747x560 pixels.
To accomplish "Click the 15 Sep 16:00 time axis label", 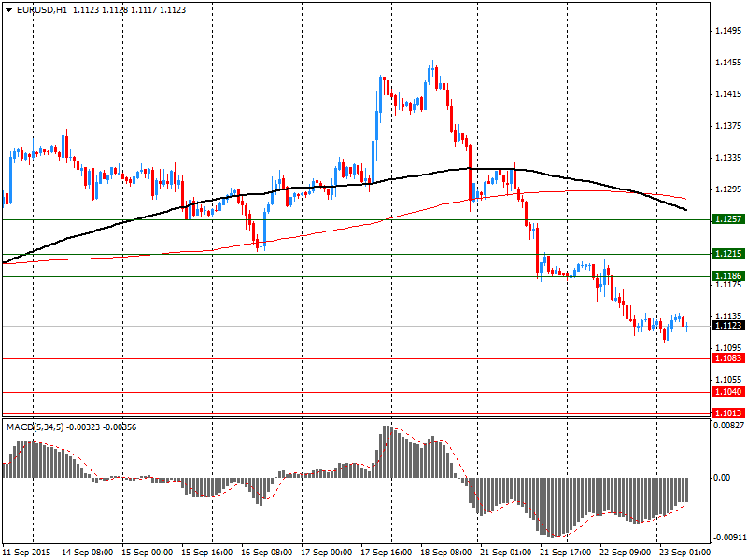I will (207, 553).
